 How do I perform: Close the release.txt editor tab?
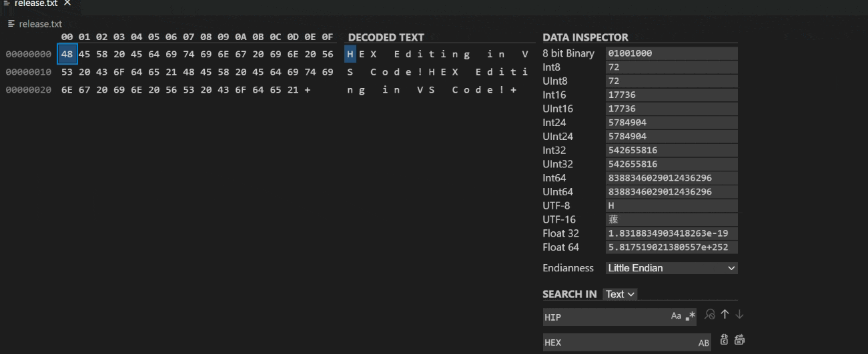coord(67,3)
